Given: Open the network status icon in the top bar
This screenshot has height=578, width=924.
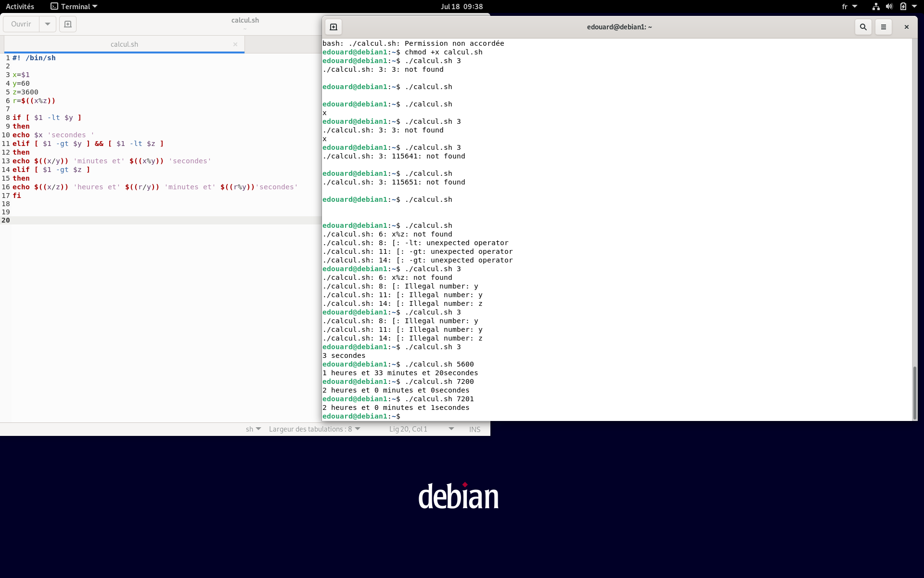Looking at the screenshot, I should [x=876, y=6].
